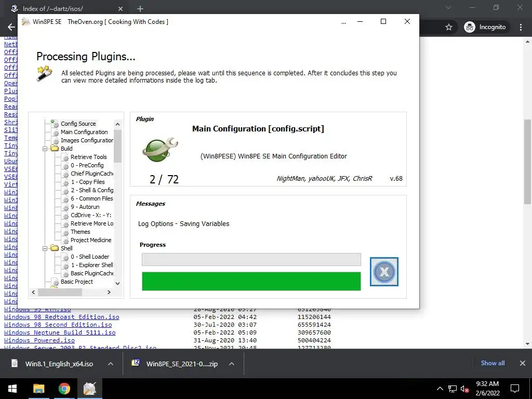Screen dimensions: 532x399
Task: Select Project Medicine in the tree
Action: point(91,240)
